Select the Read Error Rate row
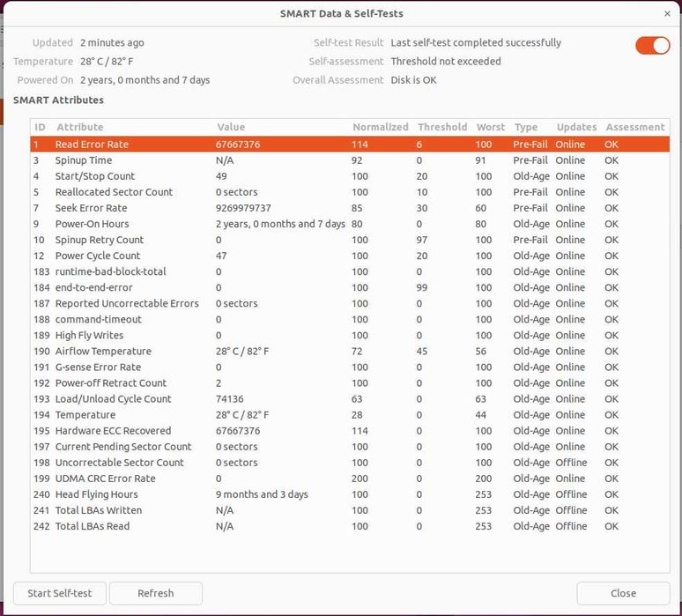682x616 pixels. [x=350, y=145]
